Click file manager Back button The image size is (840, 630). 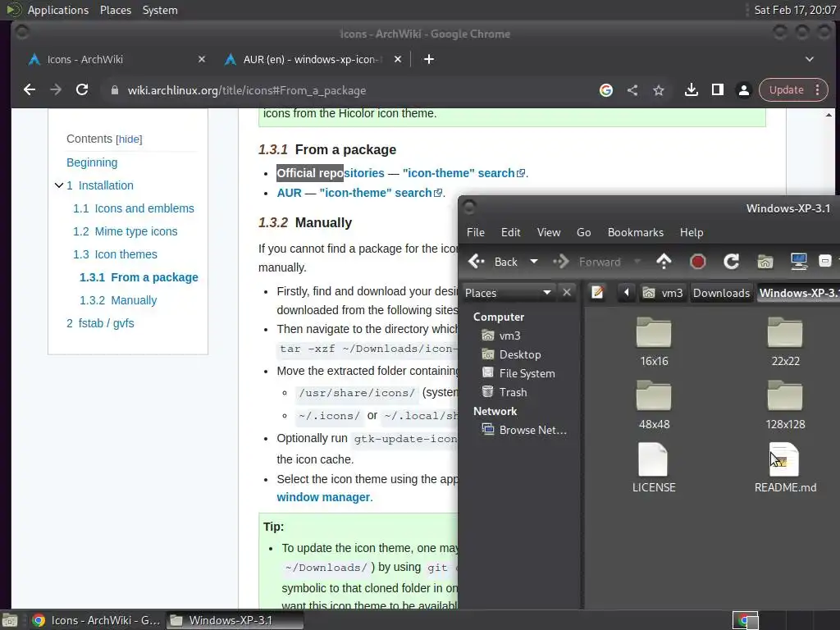[493, 262]
